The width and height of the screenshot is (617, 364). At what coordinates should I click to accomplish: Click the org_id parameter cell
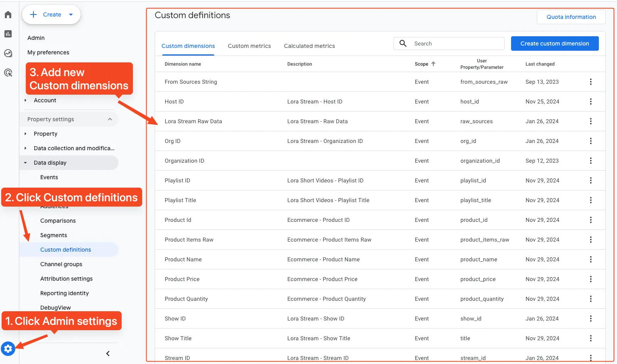tap(468, 141)
